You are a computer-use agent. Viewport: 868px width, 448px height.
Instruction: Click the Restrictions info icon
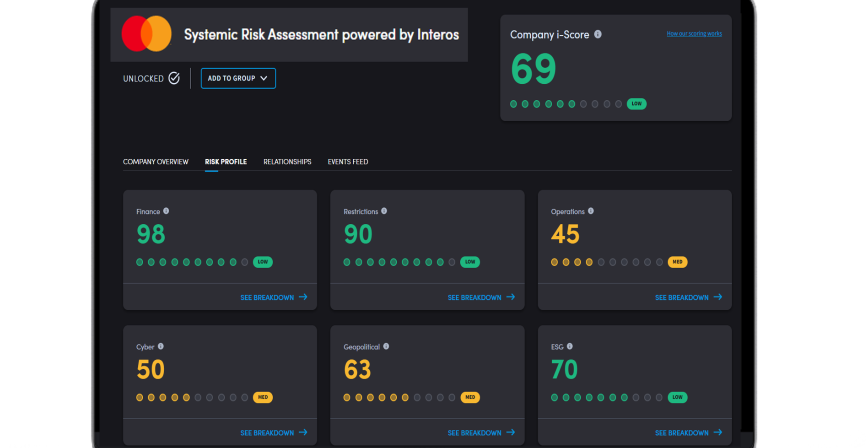pyautogui.click(x=384, y=211)
